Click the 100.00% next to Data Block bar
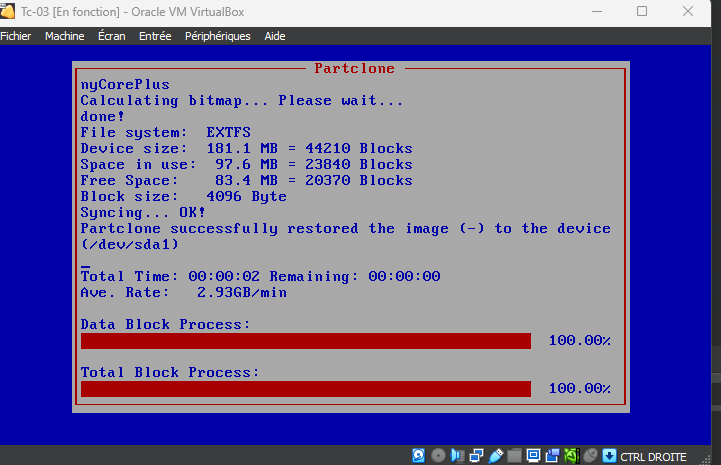 click(x=579, y=340)
